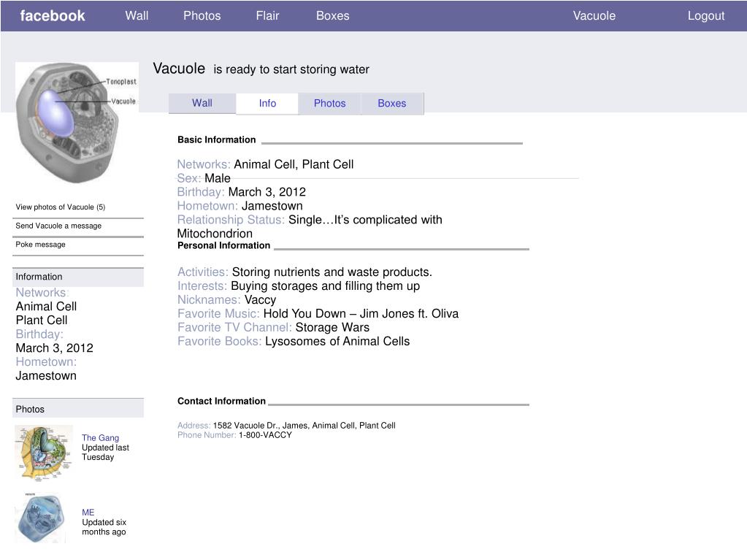
Task: Click main Hometown value 'Jamestown'
Action: tap(272, 206)
